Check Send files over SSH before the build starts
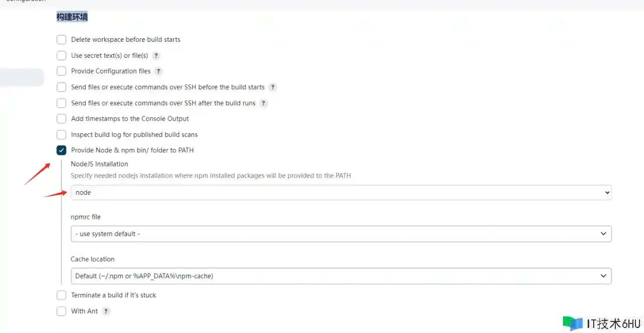The height and width of the screenshot is (333, 644). tap(61, 87)
